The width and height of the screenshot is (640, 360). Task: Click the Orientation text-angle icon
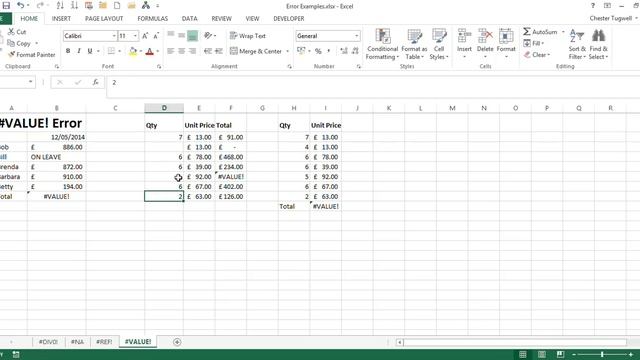click(208, 36)
